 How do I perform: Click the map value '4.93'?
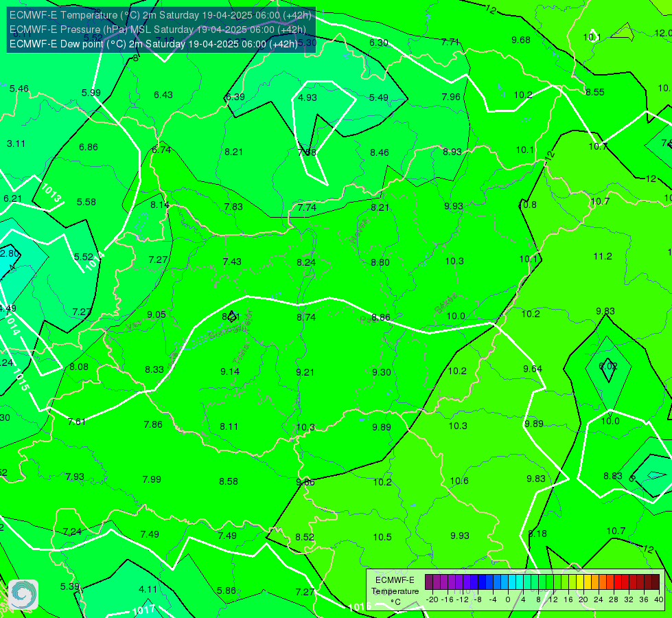coord(308,98)
